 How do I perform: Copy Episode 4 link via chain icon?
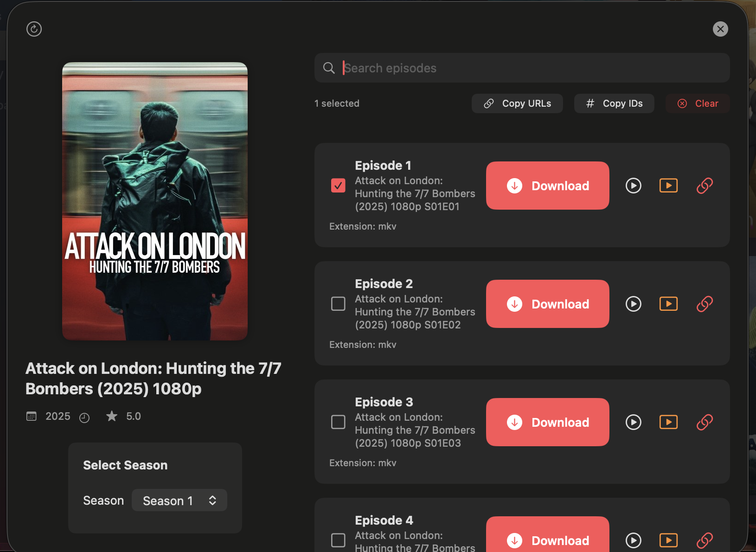tap(705, 540)
